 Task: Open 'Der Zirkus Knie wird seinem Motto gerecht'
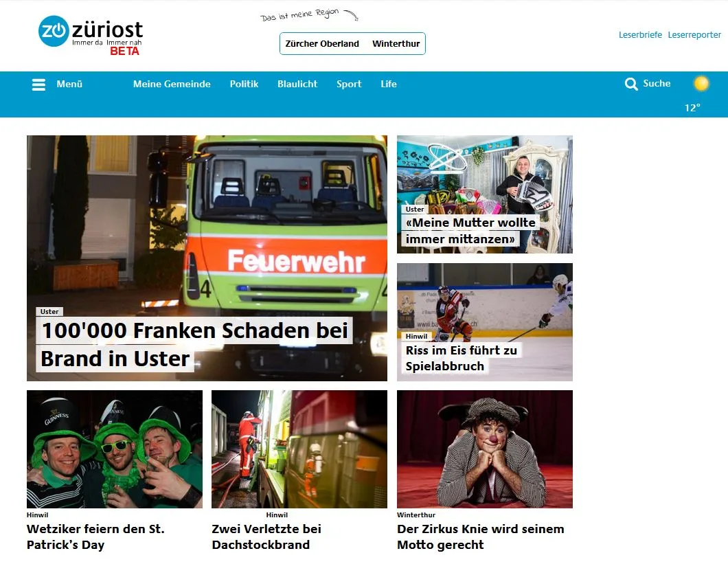(x=481, y=537)
